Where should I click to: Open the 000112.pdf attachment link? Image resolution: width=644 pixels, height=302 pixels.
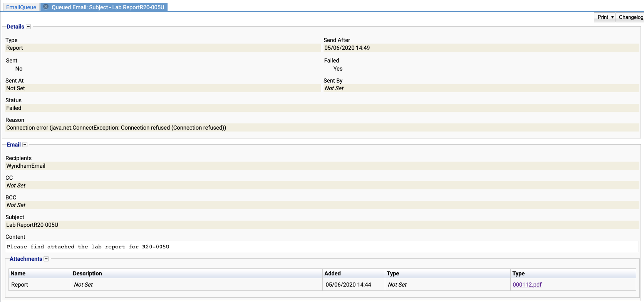(x=527, y=285)
